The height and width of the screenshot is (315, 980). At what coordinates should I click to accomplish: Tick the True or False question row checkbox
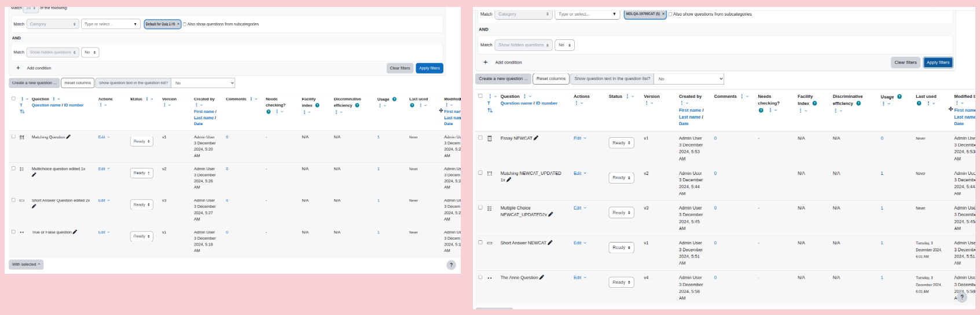pyautogui.click(x=13, y=232)
